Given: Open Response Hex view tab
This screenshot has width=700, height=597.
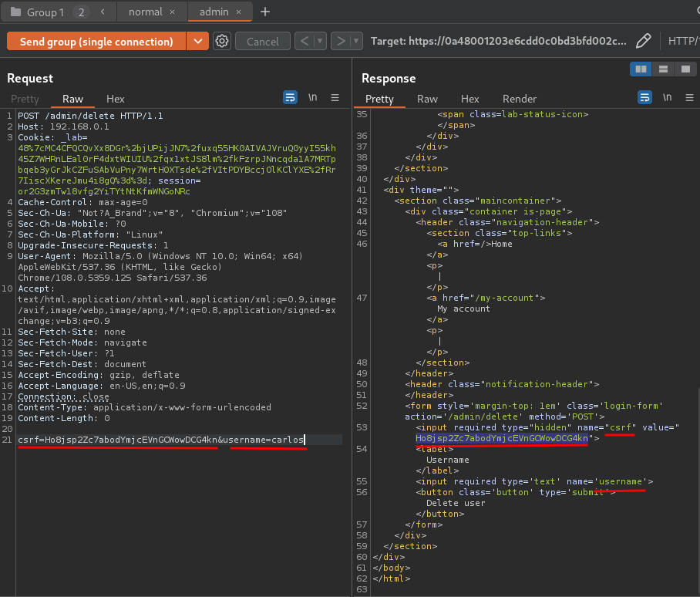Looking at the screenshot, I should click(469, 99).
